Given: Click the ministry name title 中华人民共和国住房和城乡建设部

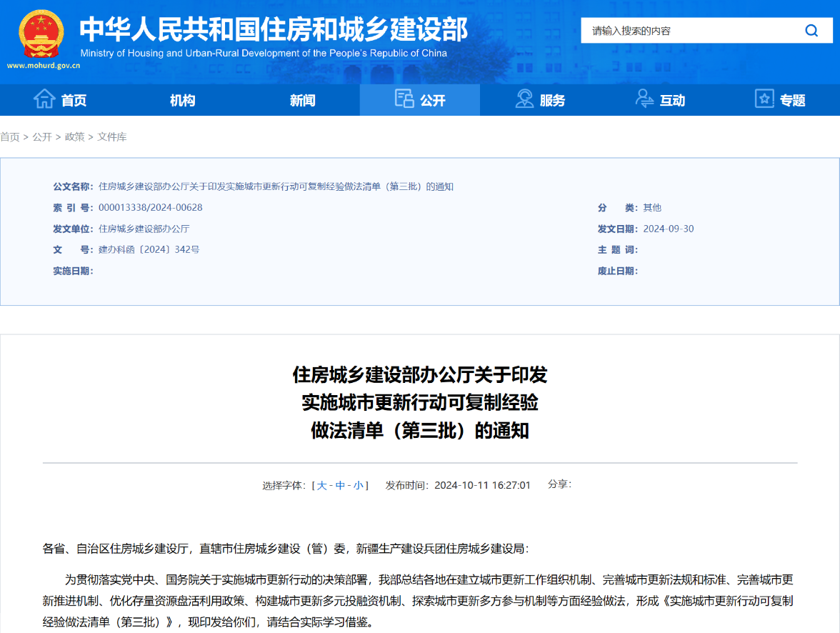Looking at the screenshot, I should pyautogui.click(x=274, y=29).
